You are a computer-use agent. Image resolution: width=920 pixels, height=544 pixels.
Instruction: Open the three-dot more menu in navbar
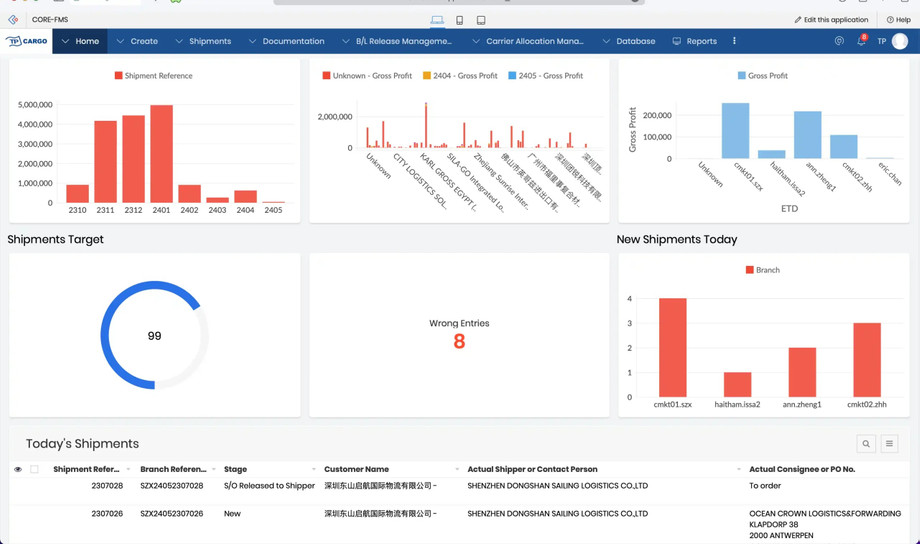(734, 42)
